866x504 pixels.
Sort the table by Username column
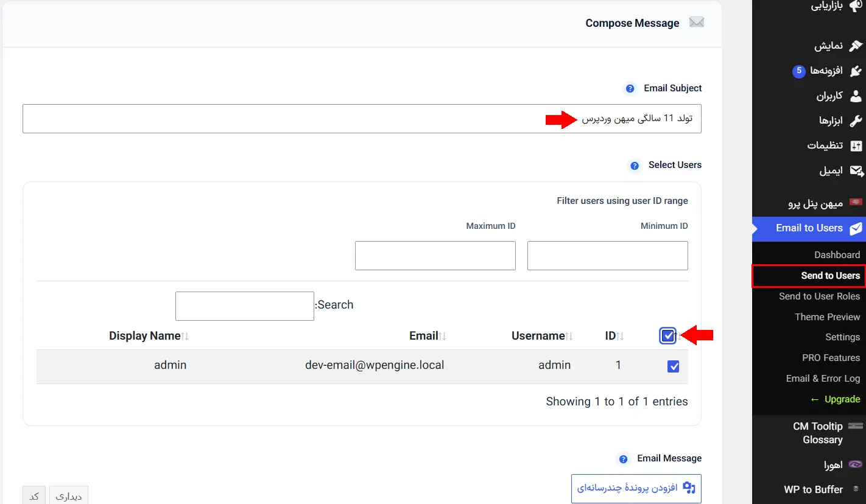[542, 336]
